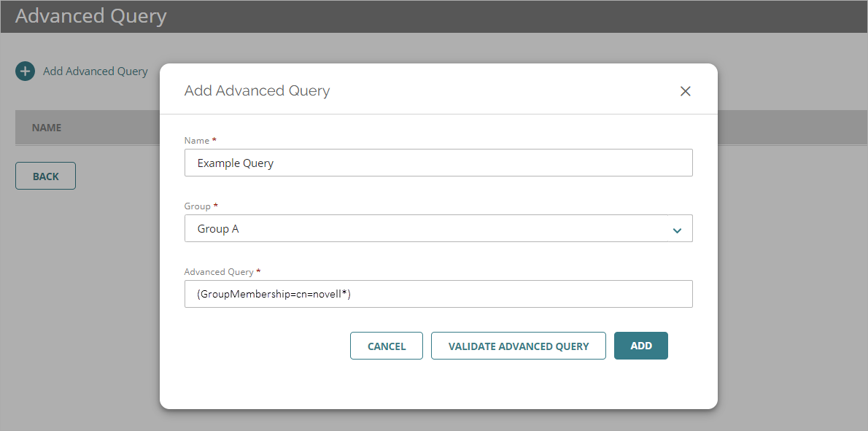The width and height of the screenshot is (868, 431).
Task: Click the Advanced Query page title bar
Action: click(x=90, y=15)
